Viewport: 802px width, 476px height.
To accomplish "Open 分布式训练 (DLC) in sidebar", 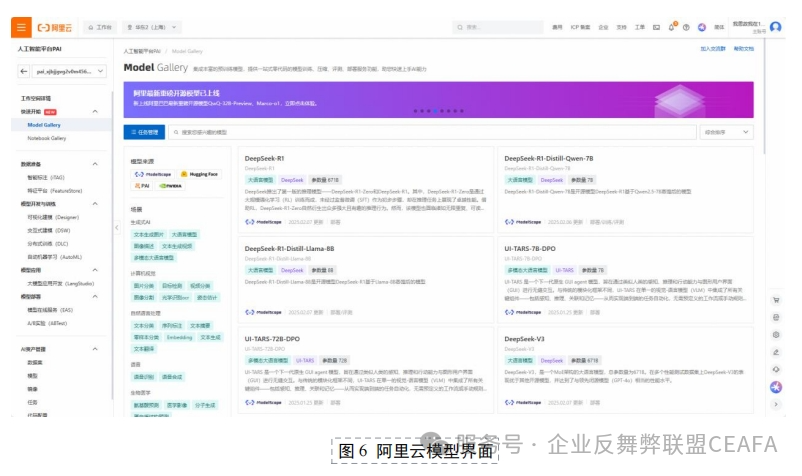I will pos(48,244).
